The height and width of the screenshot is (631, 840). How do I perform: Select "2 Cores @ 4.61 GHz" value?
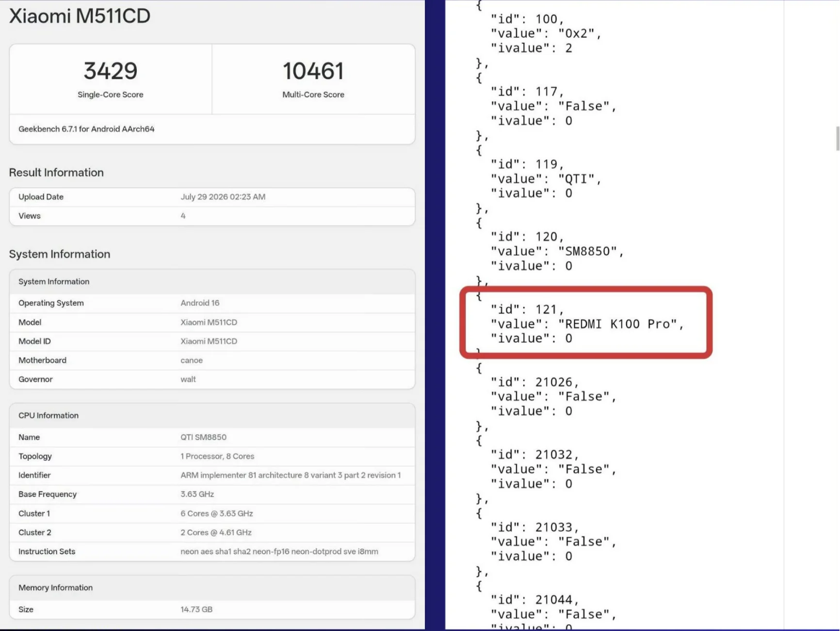(x=216, y=532)
